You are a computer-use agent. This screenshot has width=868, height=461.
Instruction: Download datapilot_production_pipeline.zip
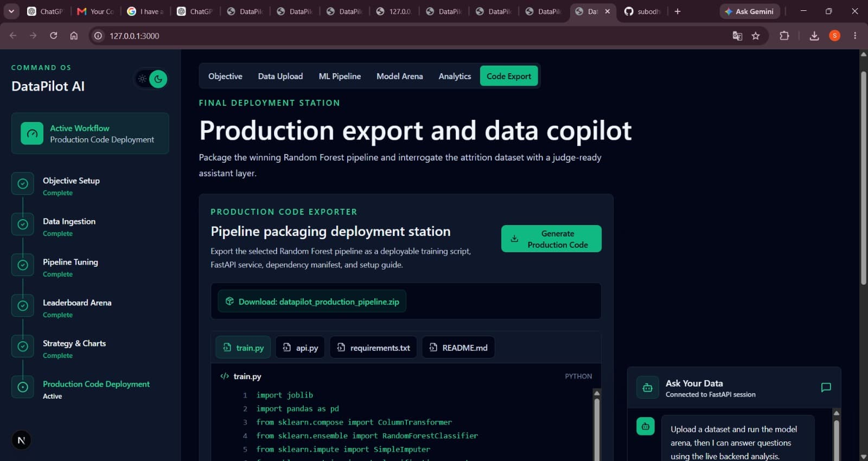click(312, 302)
